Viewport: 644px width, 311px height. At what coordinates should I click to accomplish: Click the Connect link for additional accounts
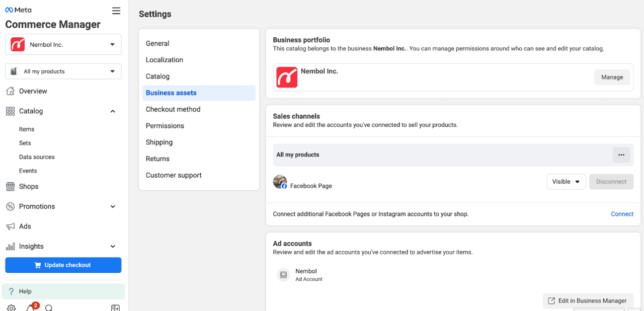pyautogui.click(x=622, y=214)
